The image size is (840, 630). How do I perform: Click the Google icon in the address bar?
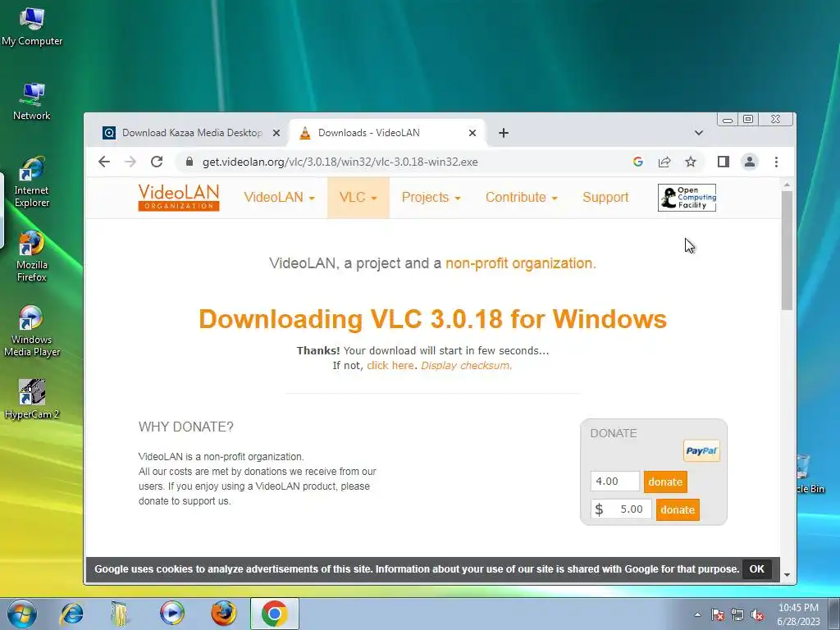pos(637,162)
